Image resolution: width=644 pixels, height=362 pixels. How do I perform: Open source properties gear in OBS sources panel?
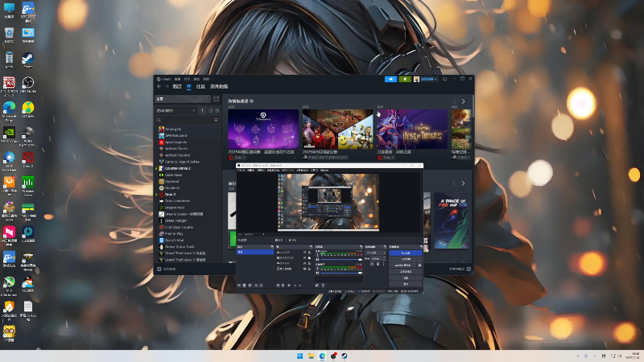point(289,286)
